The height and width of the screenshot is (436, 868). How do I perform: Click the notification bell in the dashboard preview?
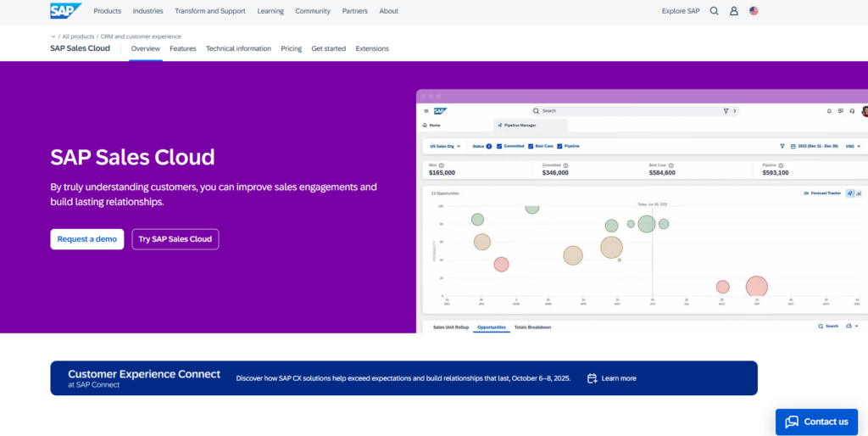829,111
